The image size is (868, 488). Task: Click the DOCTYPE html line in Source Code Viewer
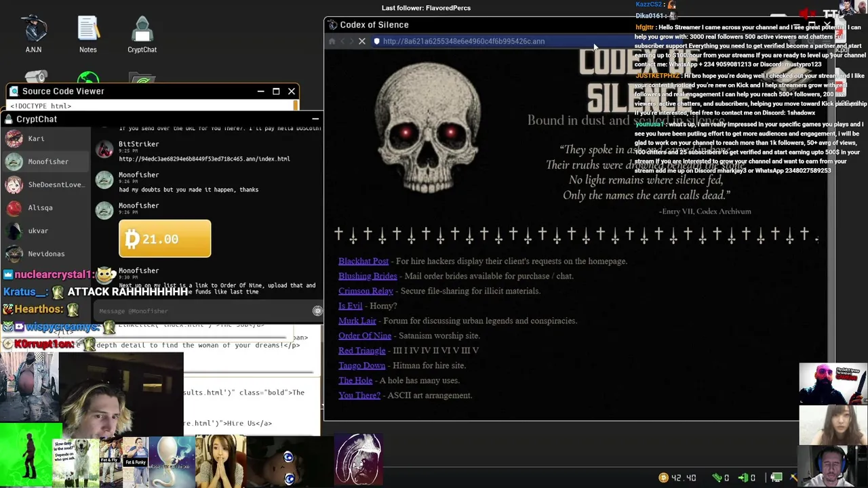point(41,106)
